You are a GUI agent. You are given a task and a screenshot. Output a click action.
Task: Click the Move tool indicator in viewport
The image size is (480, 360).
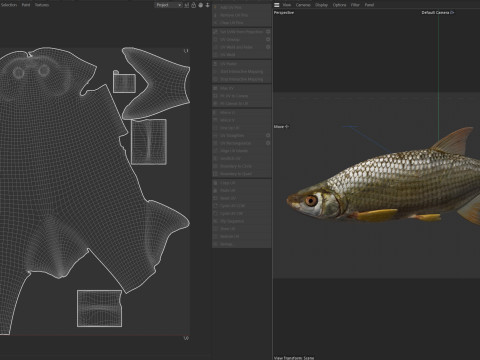[x=281, y=127]
